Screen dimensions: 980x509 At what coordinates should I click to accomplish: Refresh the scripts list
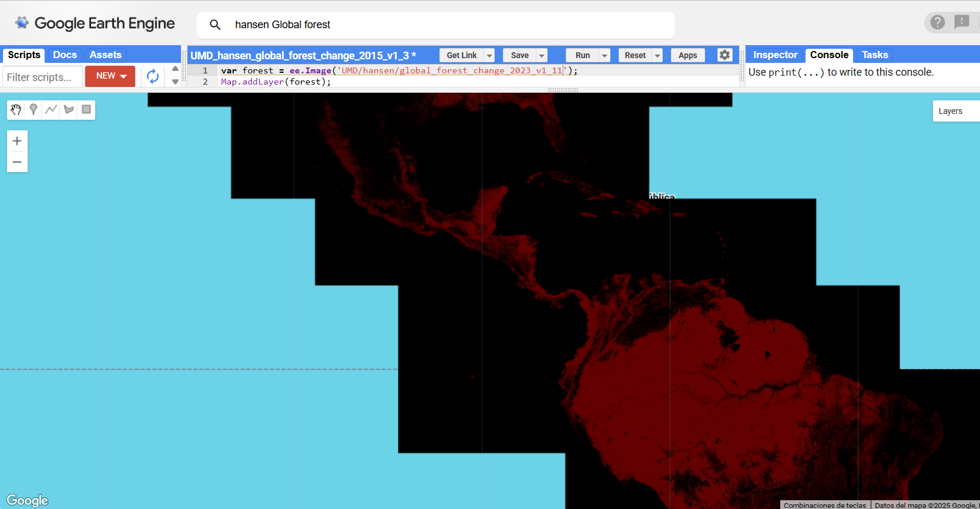click(153, 76)
